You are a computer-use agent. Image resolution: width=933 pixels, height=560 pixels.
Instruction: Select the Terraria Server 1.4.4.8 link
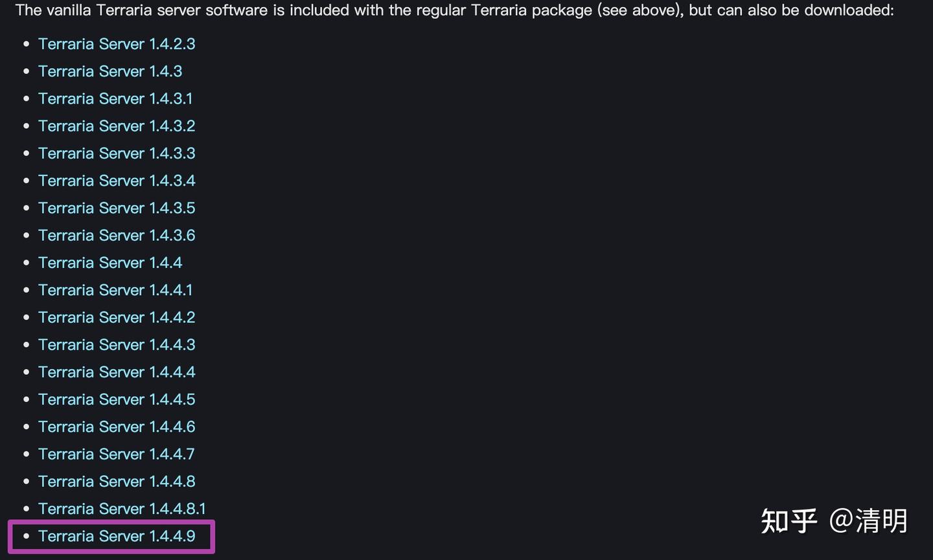coord(117,482)
